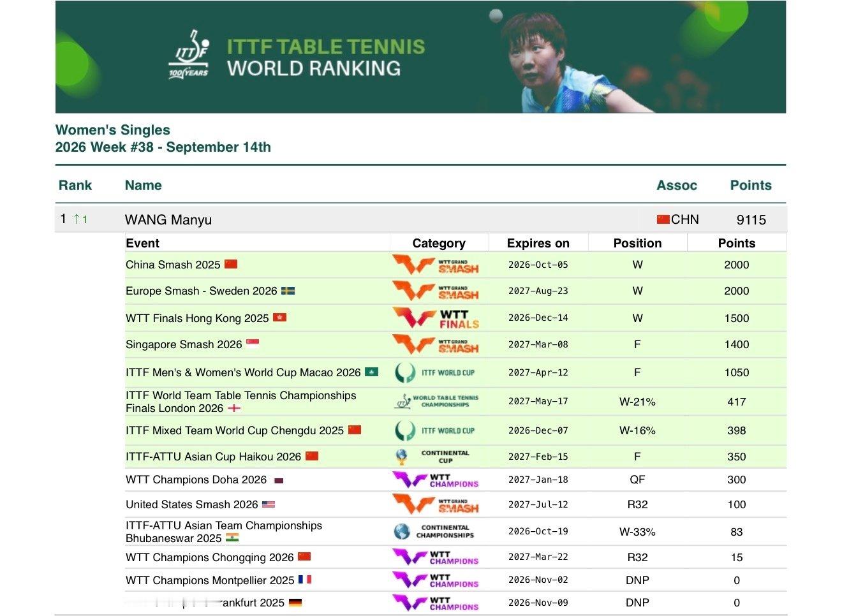Click the points value 1050
The height and width of the screenshot is (616, 842).
click(x=737, y=372)
